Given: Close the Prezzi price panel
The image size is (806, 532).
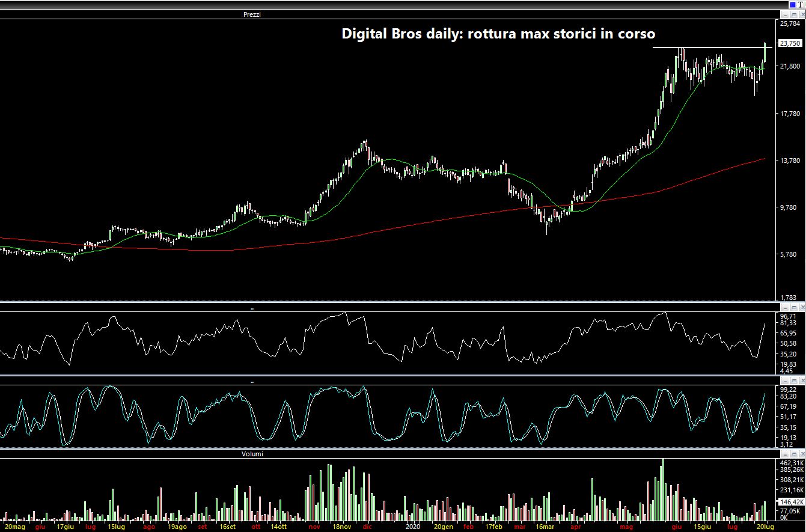Looking at the screenshot, I should point(802,14).
